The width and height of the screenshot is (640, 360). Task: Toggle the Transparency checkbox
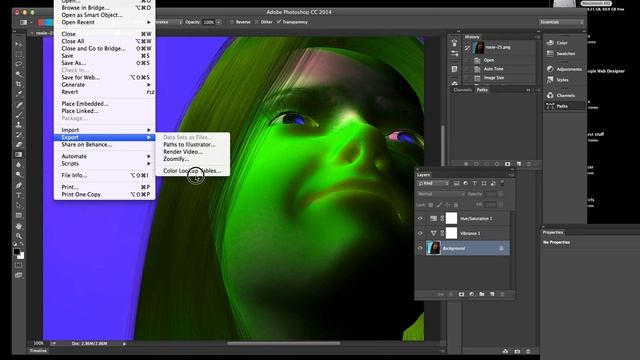pyautogui.click(x=278, y=22)
